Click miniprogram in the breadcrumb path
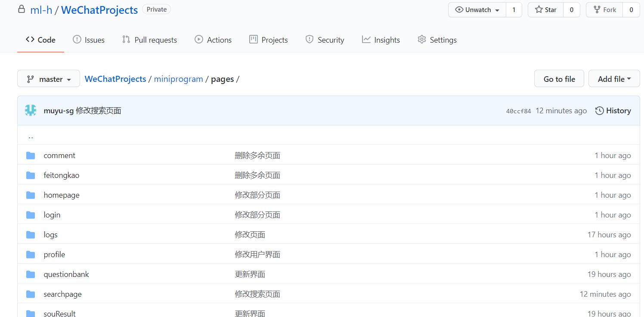Screen dimensions: 644x317 pyautogui.click(x=178, y=79)
